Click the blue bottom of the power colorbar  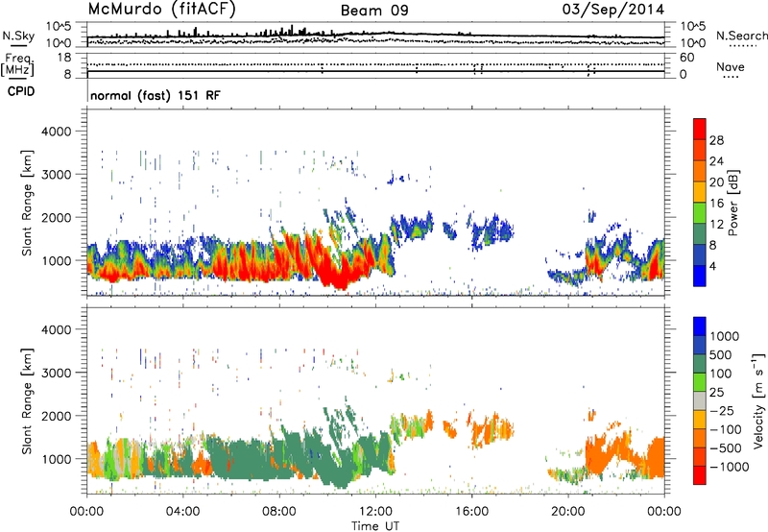[700, 276]
